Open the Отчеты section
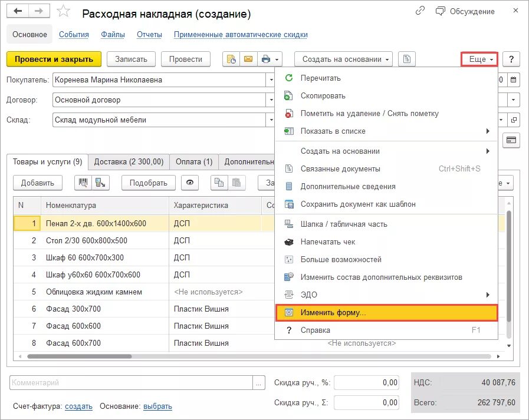This screenshot has width=529, height=420. click(149, 34)
